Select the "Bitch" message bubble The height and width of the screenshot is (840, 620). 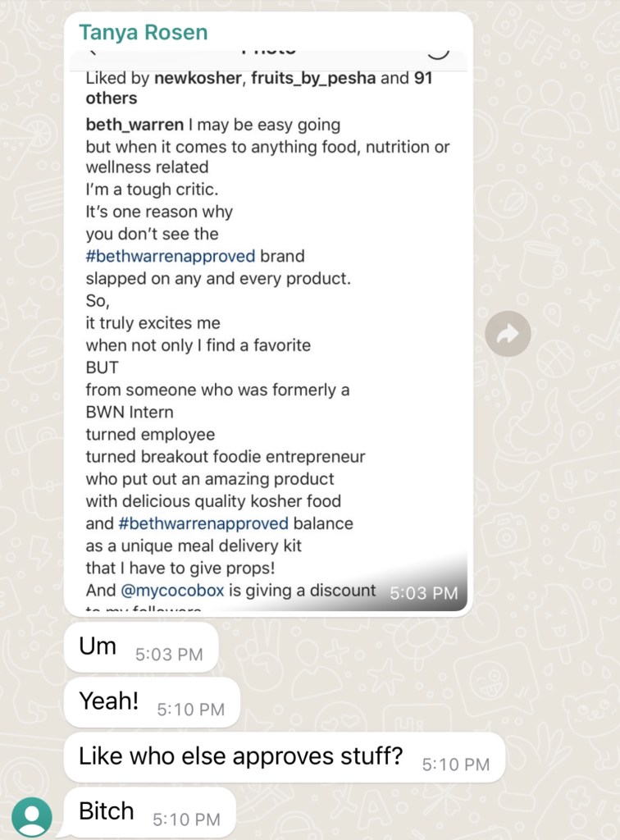tap(107, 811)
